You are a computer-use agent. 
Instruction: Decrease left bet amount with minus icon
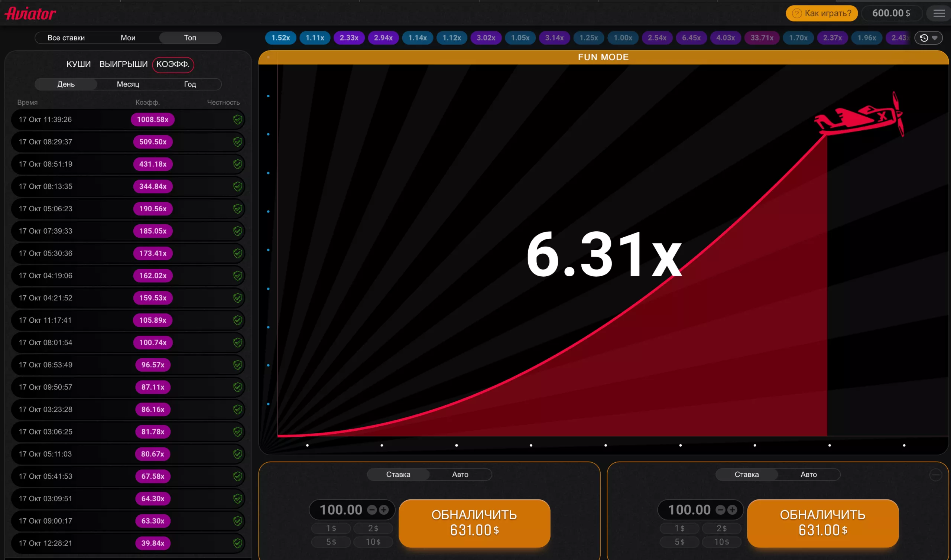(372, 510)
